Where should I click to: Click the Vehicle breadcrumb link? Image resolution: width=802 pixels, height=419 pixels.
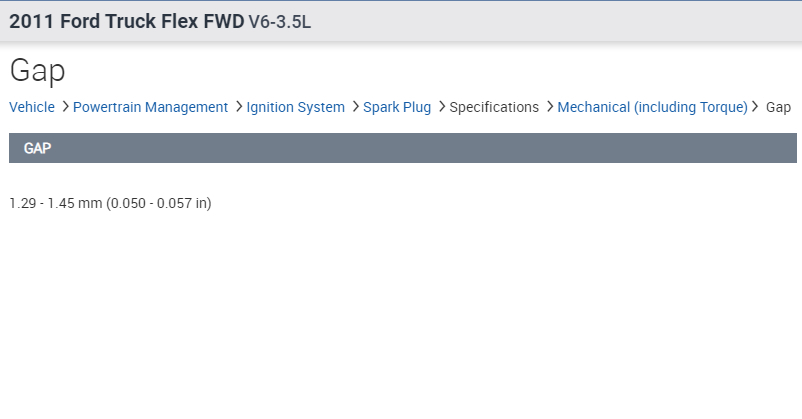tap(32, 107)
